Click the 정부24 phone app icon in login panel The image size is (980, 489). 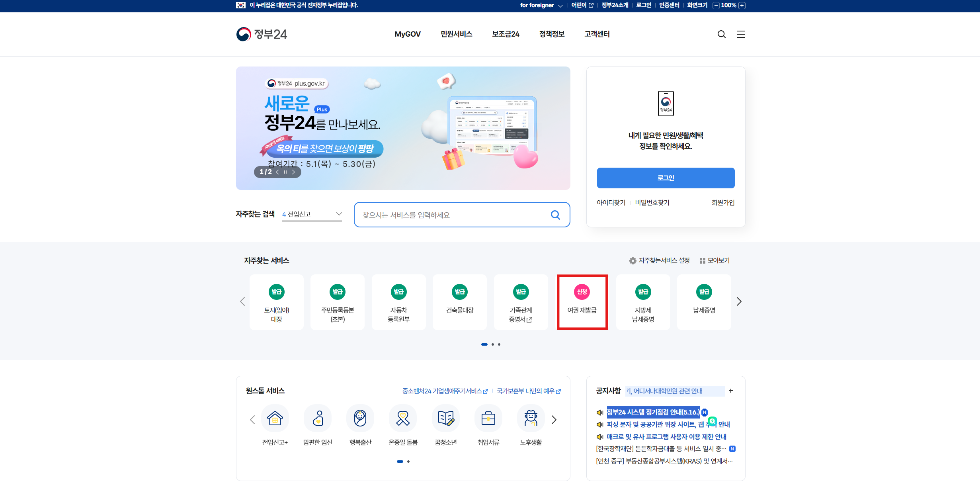pos(666,104)
